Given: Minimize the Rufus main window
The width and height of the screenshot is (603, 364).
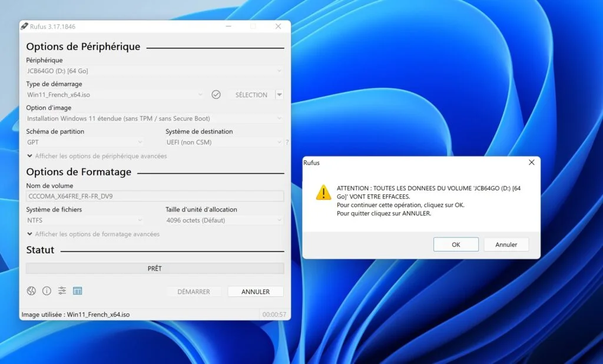Looking at the screenshot, I should point(228,26).
